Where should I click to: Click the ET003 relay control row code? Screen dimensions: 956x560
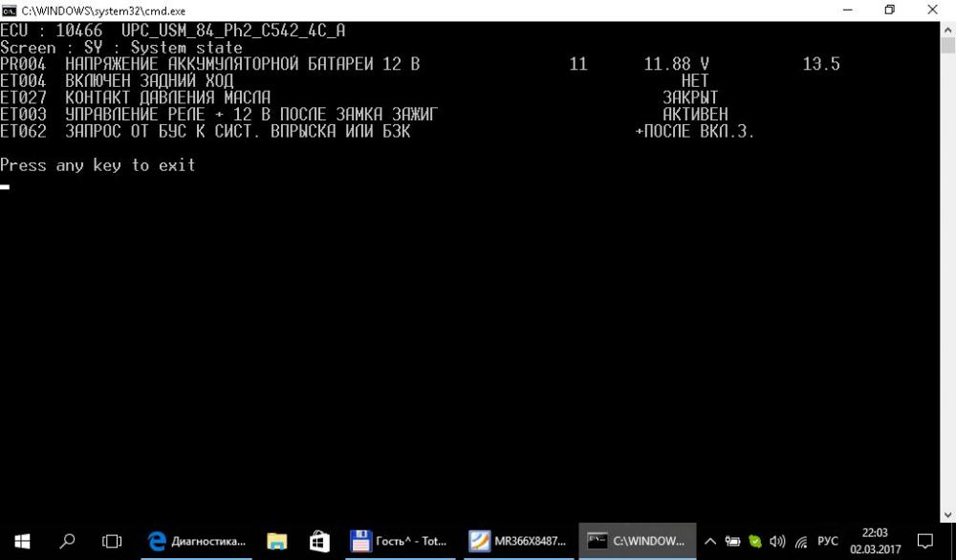coord(23,114)
